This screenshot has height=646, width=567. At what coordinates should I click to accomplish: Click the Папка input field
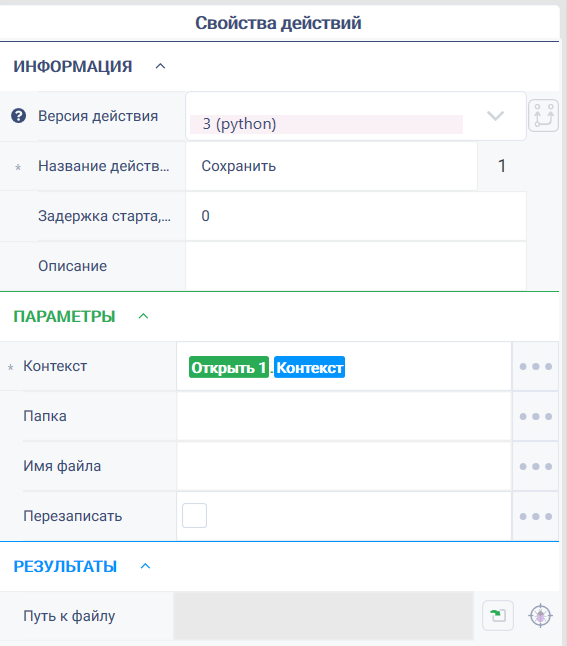point(344,416)
